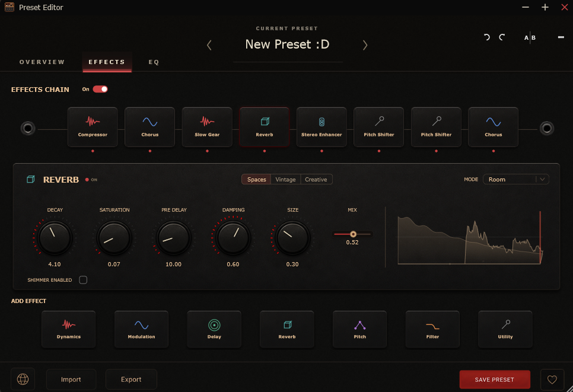The height and width of the screenshot is (392, 573).
Task: Click the Saturation knob
Action: [114, 238]
